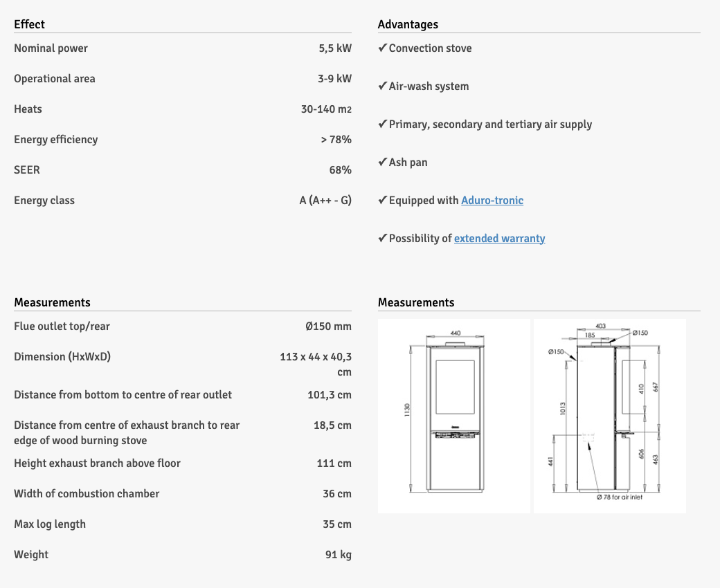Click the checkmark before Possibility of
This screenshot has width=720, height=588.
click(x=382, y=239)
